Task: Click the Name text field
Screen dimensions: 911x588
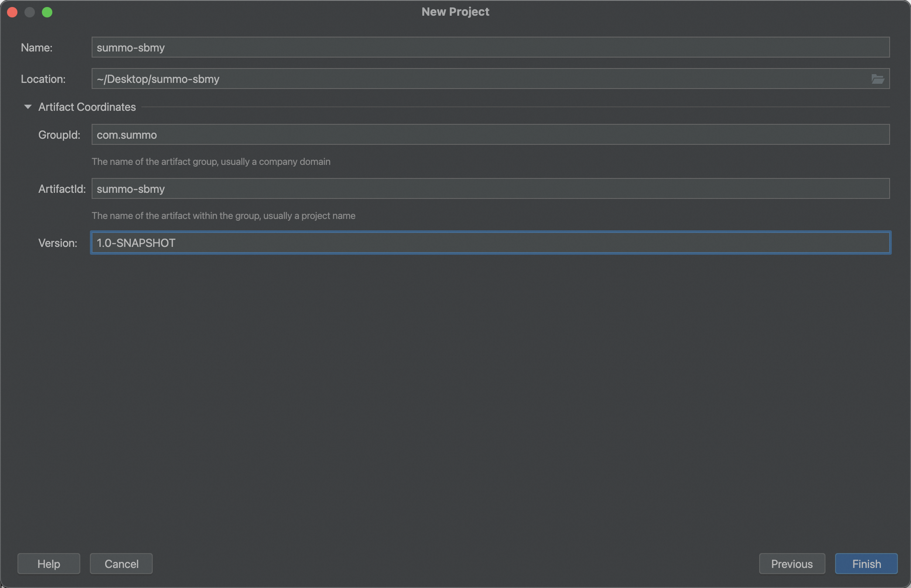Action: (x=490, y=47)
